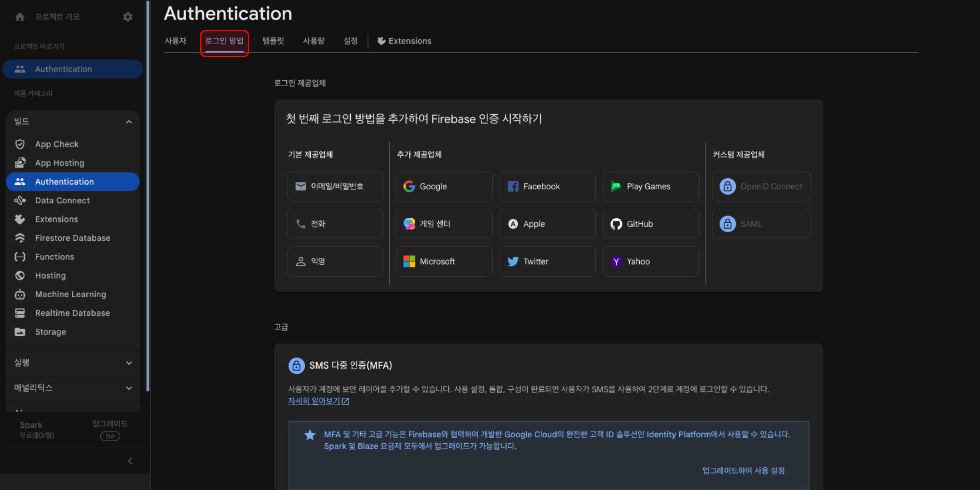Add the 전화 sign-in provider
The image size is (980, 490).
click(x=335, y=224)
